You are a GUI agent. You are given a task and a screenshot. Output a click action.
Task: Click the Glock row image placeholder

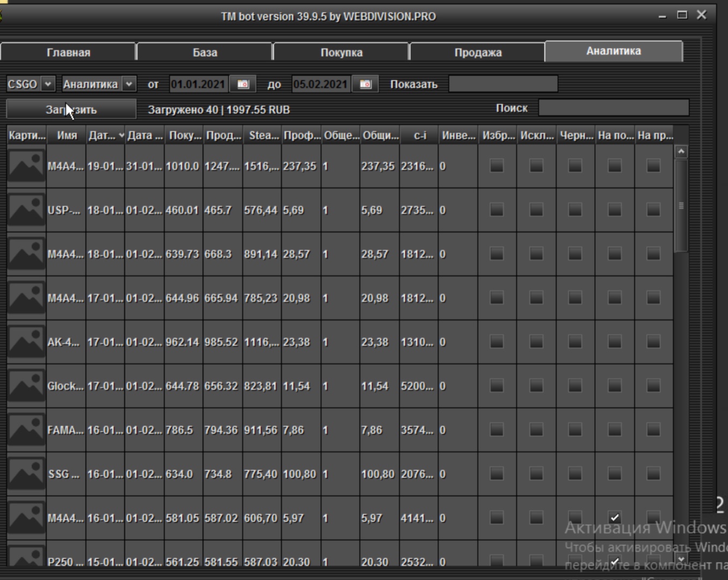[x=26, y=386]
